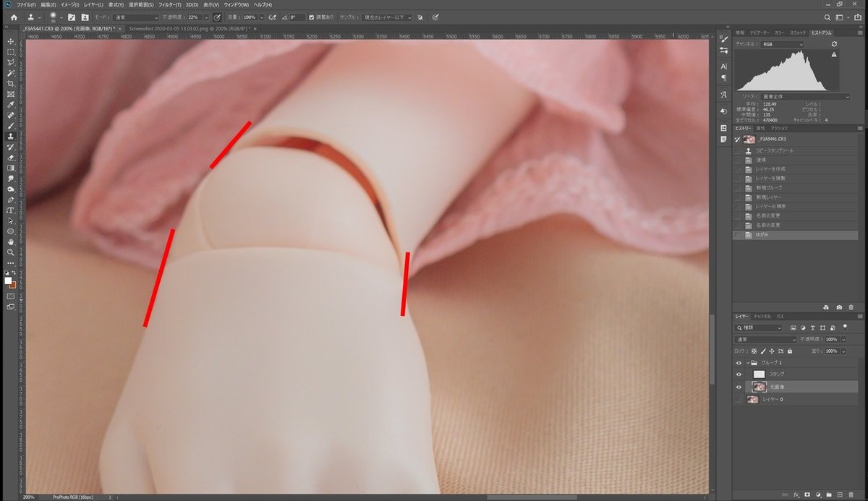868x501 pixels.
Task: Select the Move tool
Action: point(11,42)
